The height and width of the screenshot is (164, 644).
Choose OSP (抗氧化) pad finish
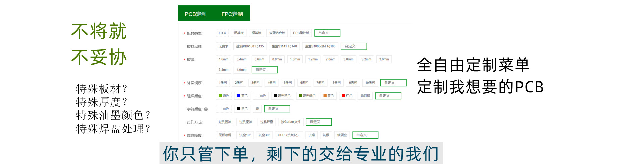pos(288,135)
